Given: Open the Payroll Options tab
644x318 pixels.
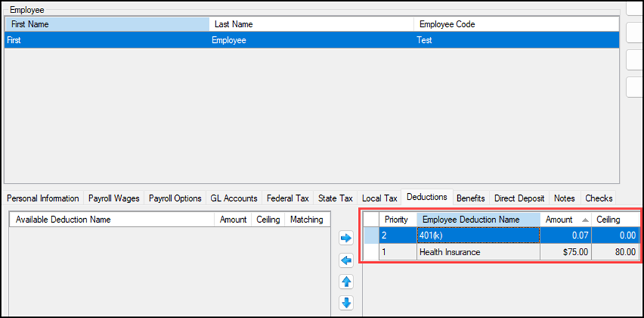Looking at the screenshot, I should click(174, 198).
